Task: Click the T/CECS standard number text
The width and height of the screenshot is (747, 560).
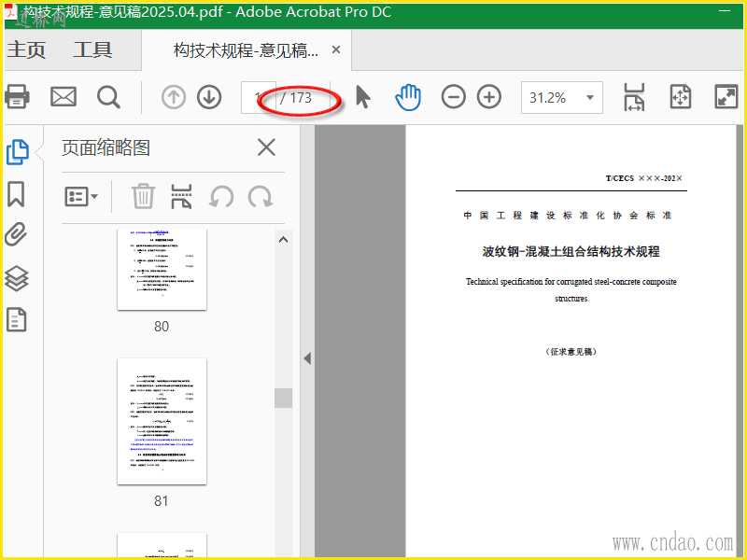Action: [644, 178]
